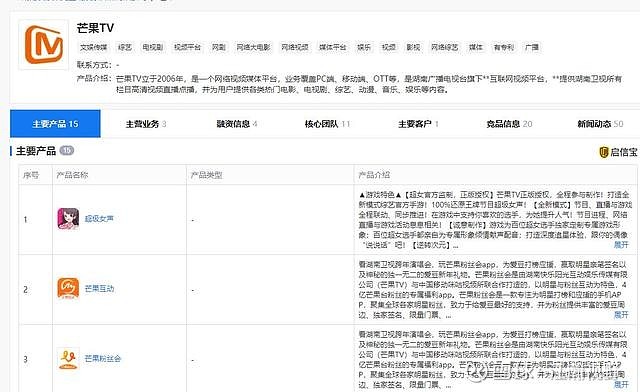The width and height of the screenshot is (640, 392).
Task: Click the 广播 tag
Action: point(532,47)
